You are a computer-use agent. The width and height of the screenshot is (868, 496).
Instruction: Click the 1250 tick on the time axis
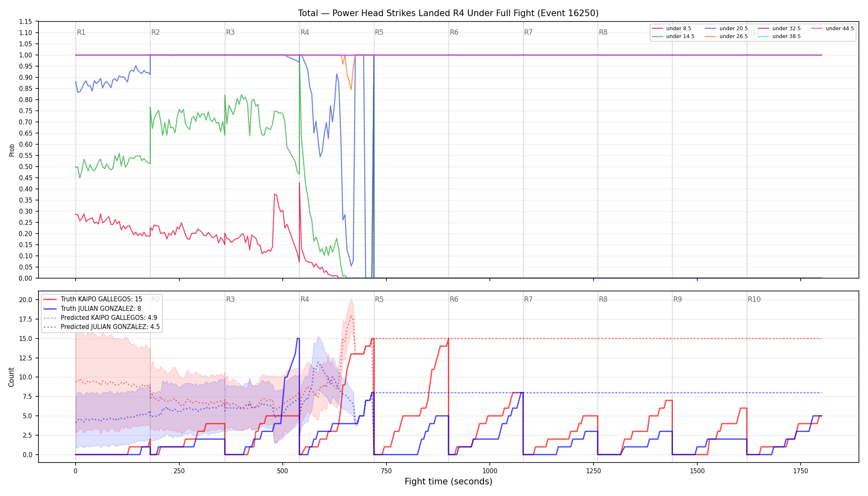pos(594,471)
